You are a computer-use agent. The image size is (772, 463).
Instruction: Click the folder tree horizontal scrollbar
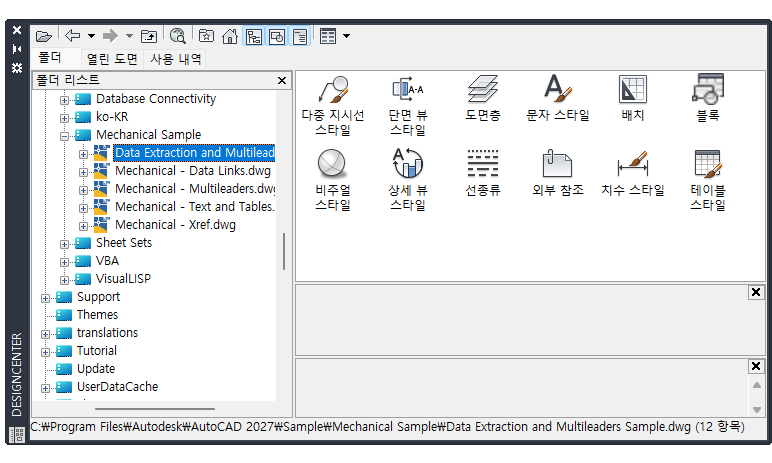click(x=155, y=409)
